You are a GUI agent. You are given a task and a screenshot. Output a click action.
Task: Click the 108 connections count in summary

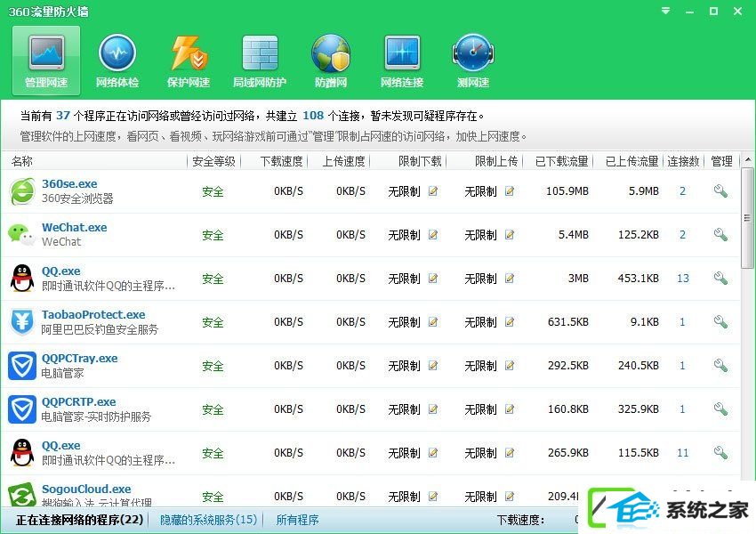313,116
